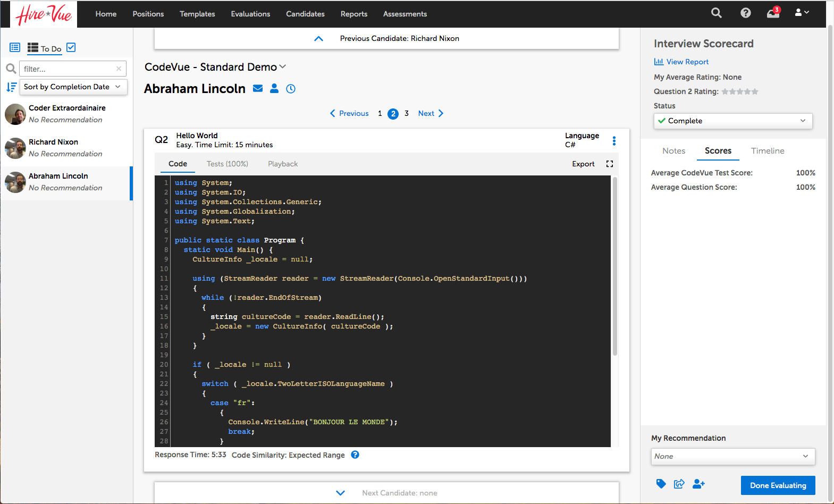Open the Reports menu

(x=354, y=14)
